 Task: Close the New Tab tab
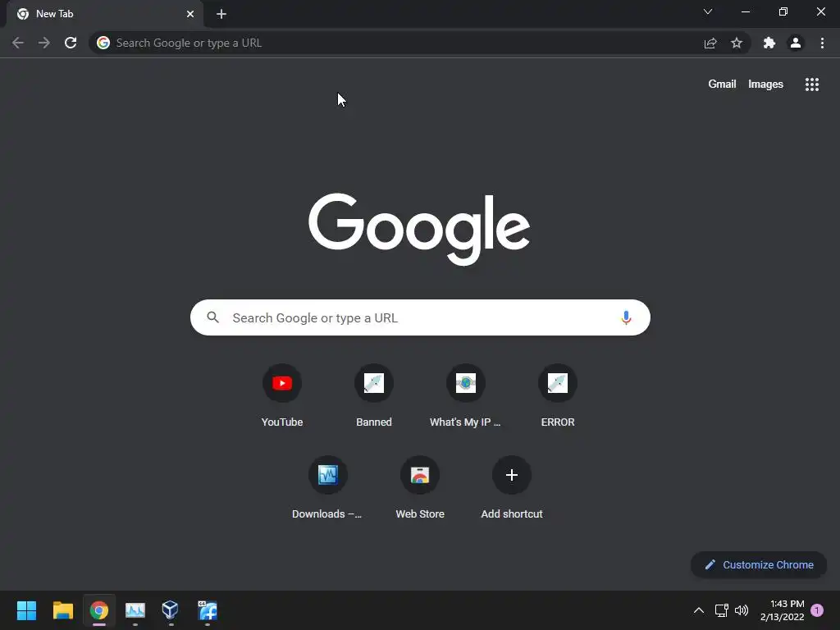coord(190,14)
